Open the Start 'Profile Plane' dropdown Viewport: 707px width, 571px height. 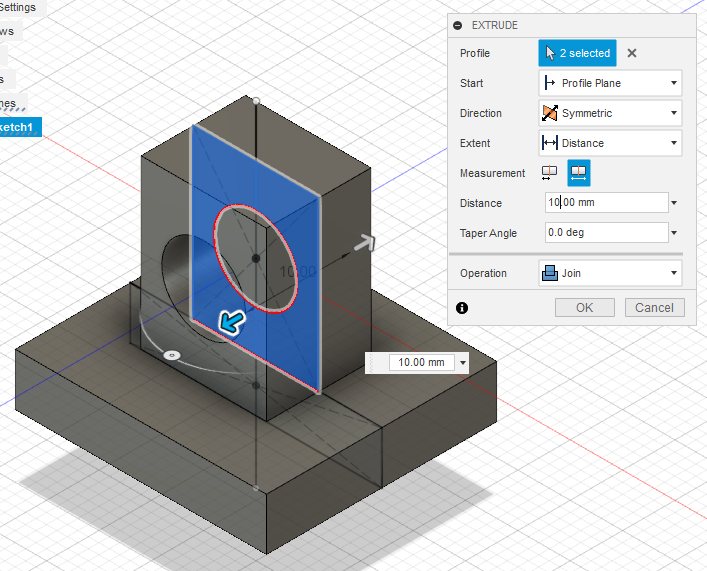(610, 83)
